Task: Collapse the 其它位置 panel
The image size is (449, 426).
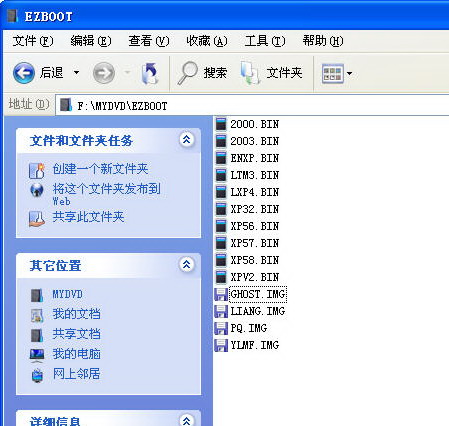Action: 186,265
